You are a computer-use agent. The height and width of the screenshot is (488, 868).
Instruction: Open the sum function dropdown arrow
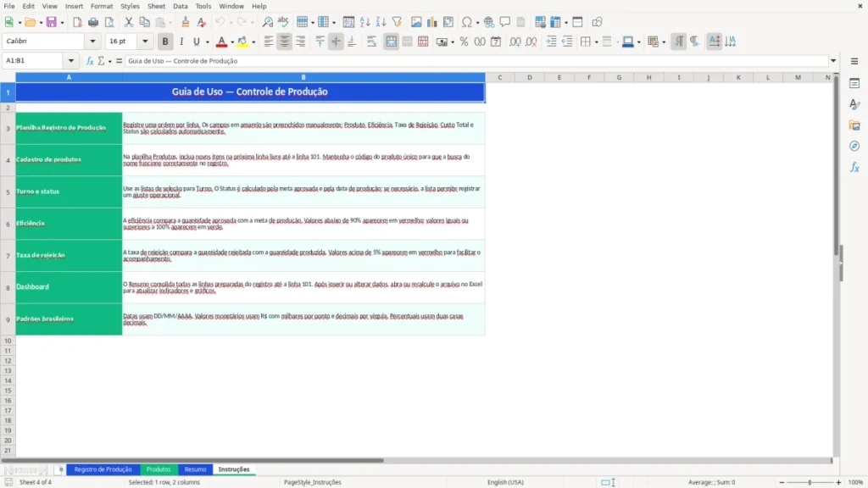pyautogui.click(x=109, y=61)
